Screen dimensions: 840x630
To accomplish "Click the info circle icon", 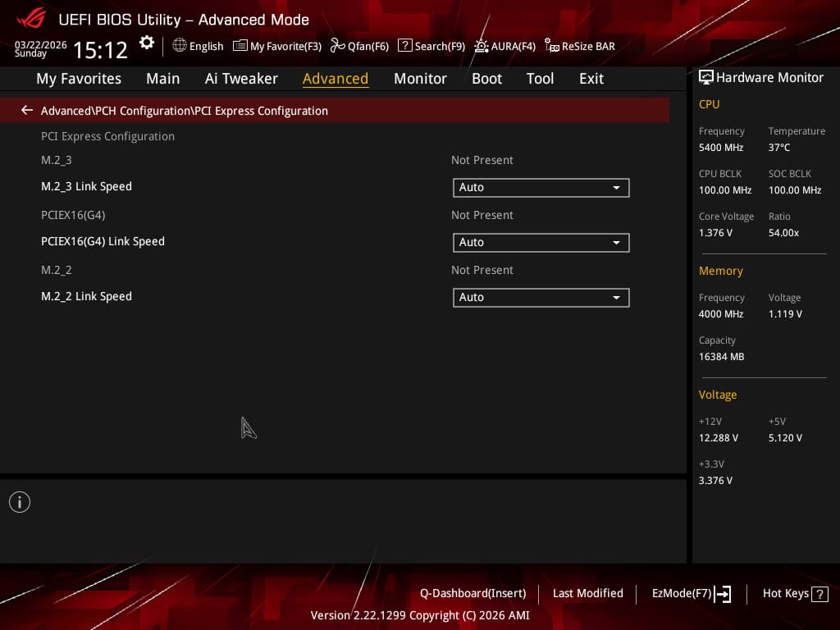I will pos(20,502).
